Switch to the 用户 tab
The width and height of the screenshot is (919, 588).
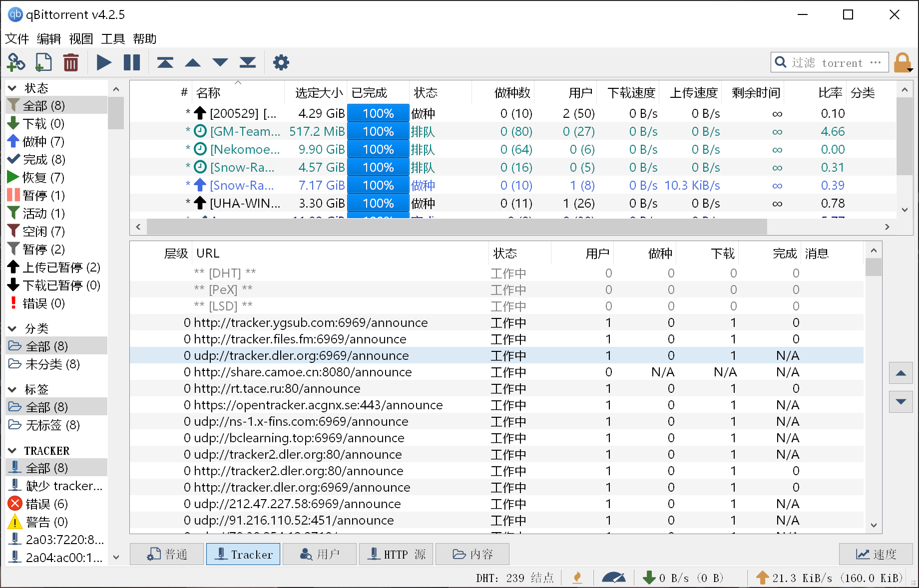tap(320, 554)
